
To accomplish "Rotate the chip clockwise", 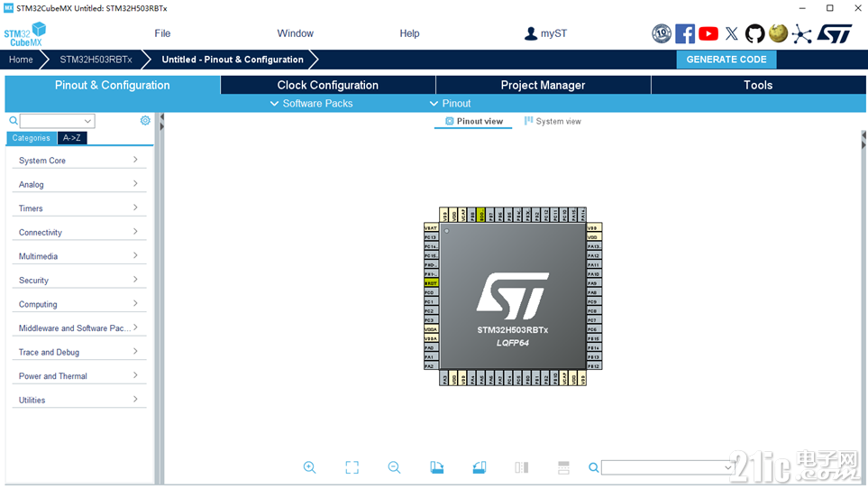I will (437, 467).
